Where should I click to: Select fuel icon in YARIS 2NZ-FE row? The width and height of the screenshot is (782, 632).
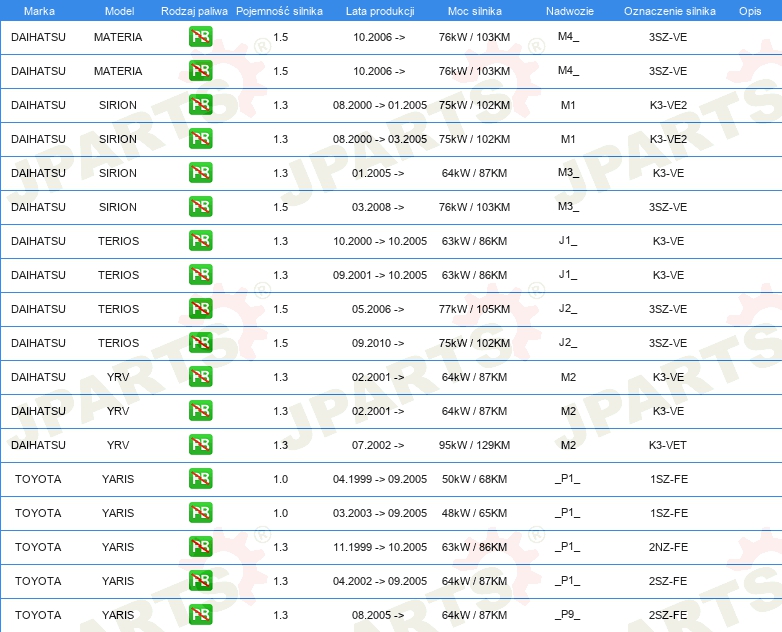(x=200, y=546)
